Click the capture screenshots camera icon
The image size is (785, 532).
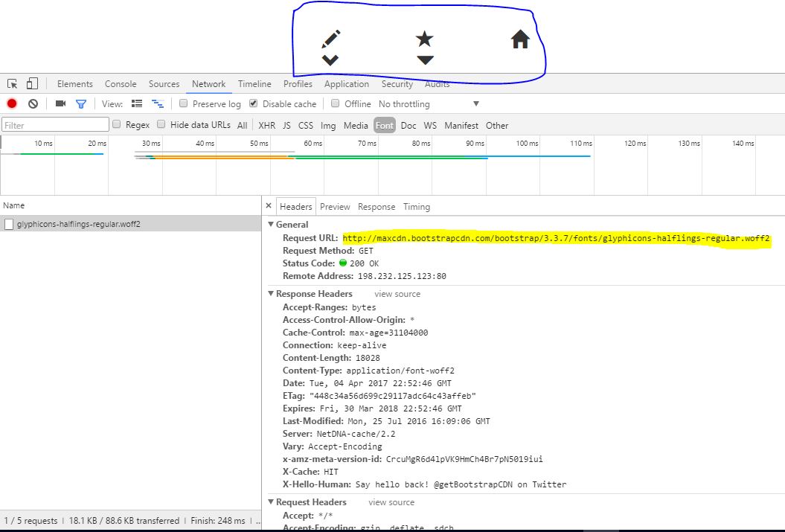[60, 104]
